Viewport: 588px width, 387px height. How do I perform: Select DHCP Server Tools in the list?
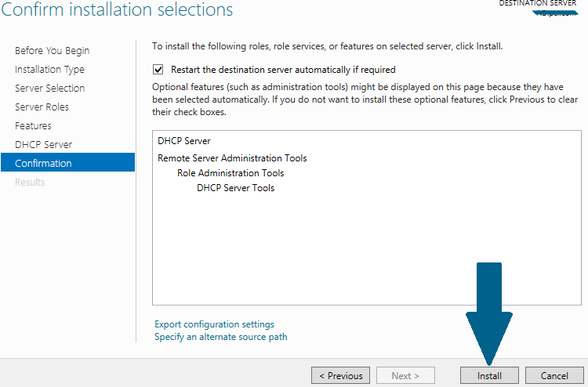click(x=235, y=188)
